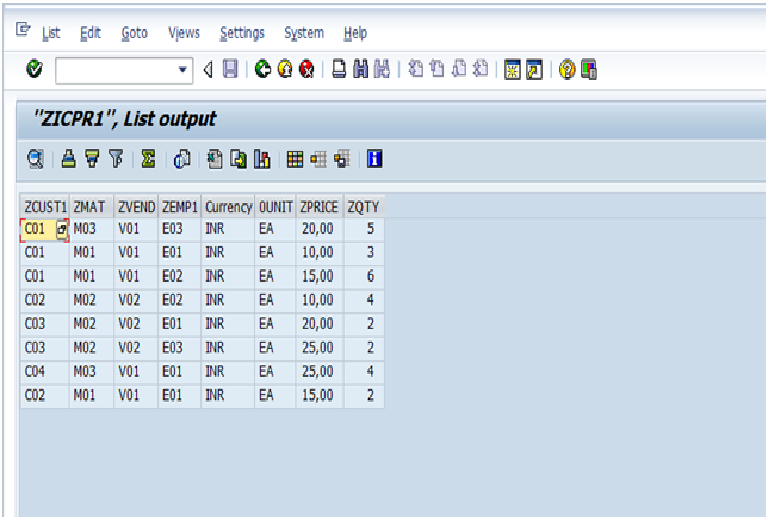Select the Currency column header
This screenshot has width=768, height=520.
[x=228, y=207]
